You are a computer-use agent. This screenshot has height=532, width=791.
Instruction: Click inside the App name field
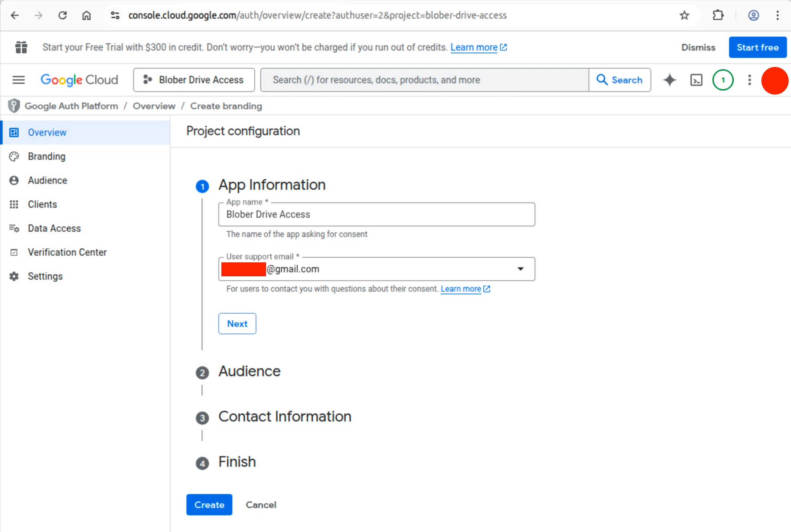point(376,214)
